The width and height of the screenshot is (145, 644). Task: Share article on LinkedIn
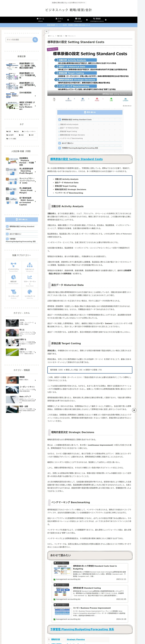tap(126, 99)
